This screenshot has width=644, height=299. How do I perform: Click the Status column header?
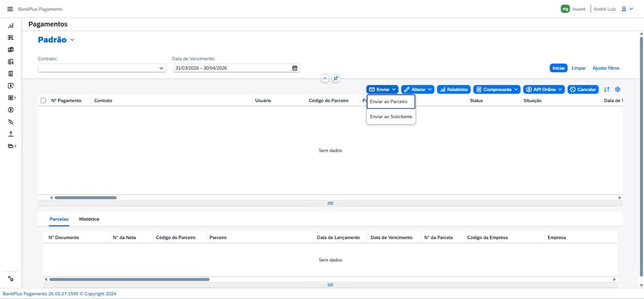pos(494,100)
